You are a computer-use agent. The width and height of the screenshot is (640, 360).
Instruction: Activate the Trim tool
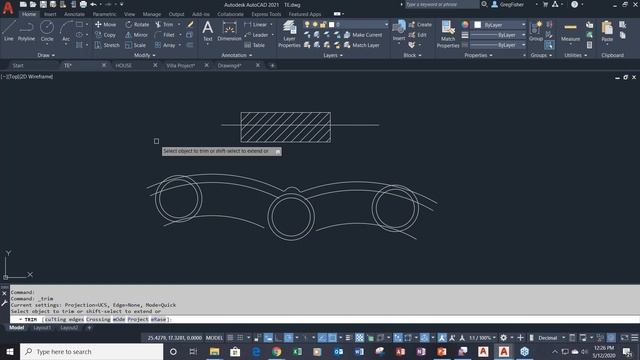(x=164, y=24)
